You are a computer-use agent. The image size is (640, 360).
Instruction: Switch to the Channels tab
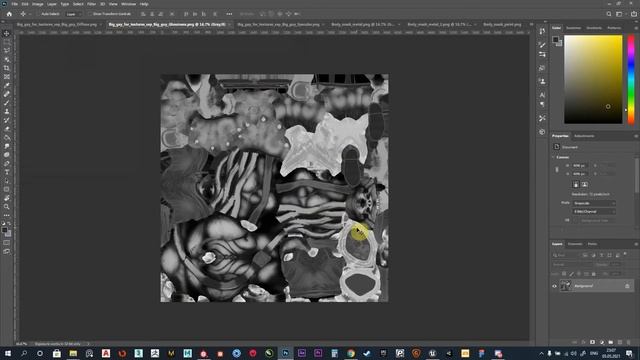tap(575, 244)
